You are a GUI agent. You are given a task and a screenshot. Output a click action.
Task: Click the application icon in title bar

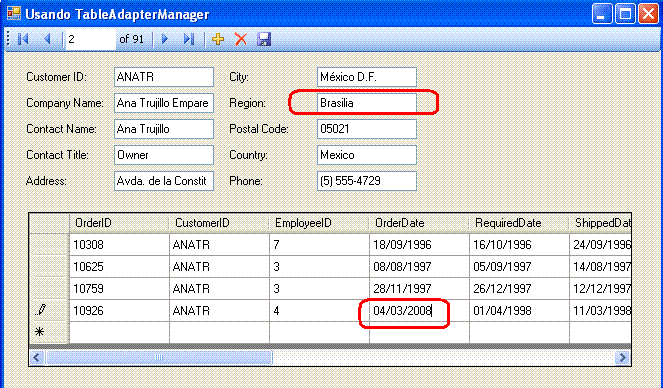[x=14, y=14]
